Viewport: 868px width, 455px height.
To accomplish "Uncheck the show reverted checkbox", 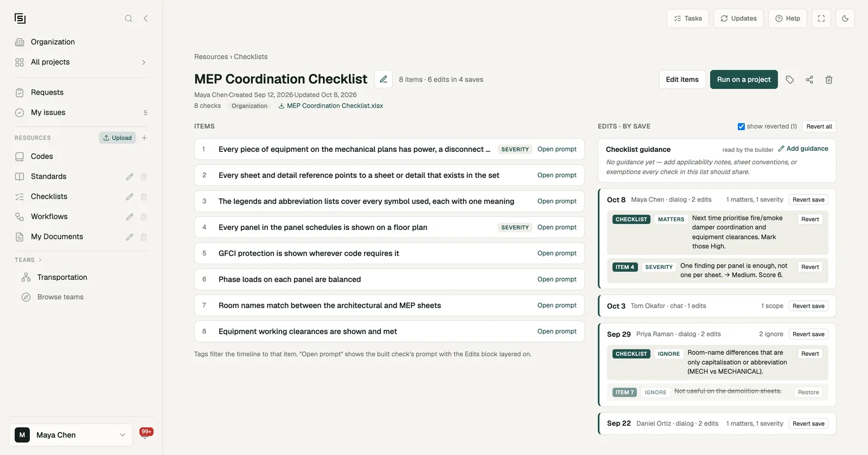I will tap(741, 126).
